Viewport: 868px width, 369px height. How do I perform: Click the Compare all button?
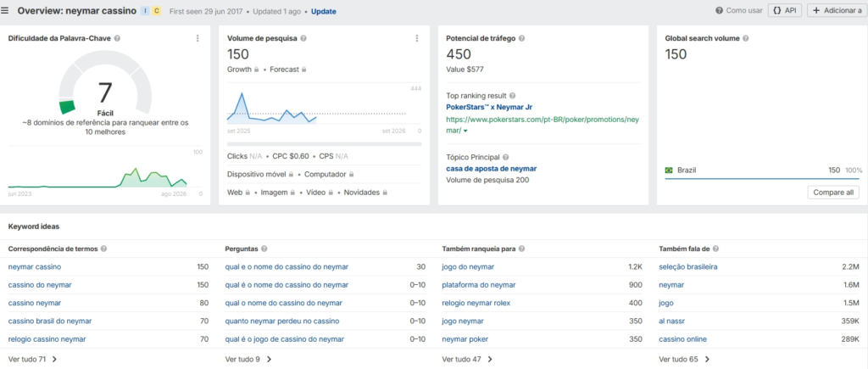(833, 193)
